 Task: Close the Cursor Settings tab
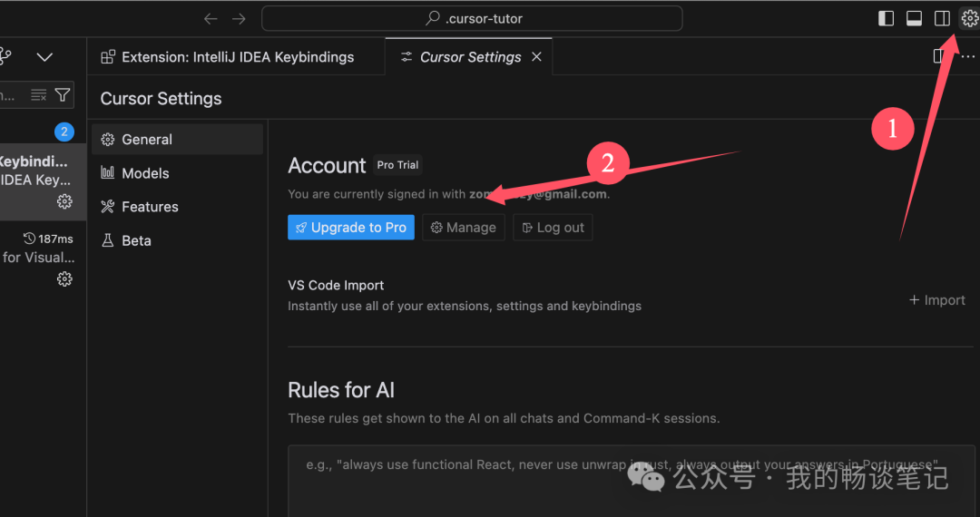point(536,57)
